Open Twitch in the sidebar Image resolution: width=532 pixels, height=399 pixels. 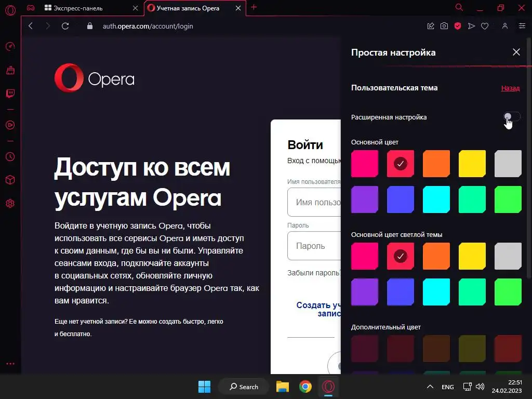pyautogui.click(x=10, y=94)
